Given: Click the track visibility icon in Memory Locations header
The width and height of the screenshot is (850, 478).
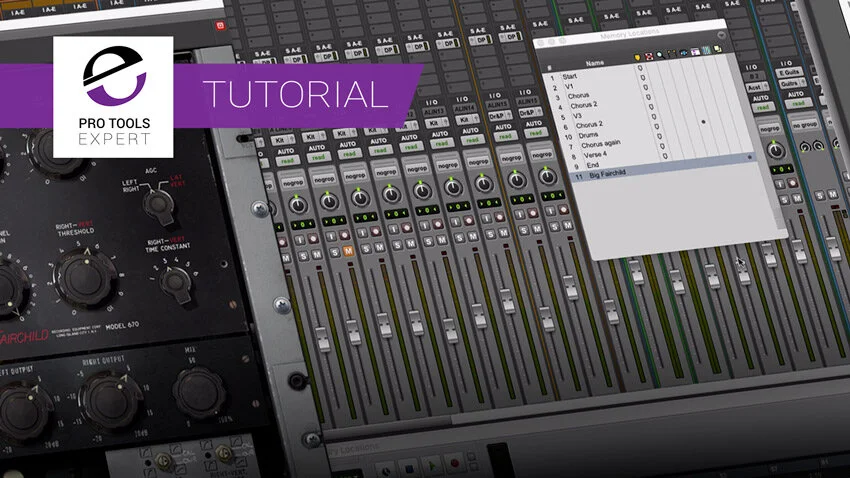Looking at the screenshot, I should click(x=683, y=53).
